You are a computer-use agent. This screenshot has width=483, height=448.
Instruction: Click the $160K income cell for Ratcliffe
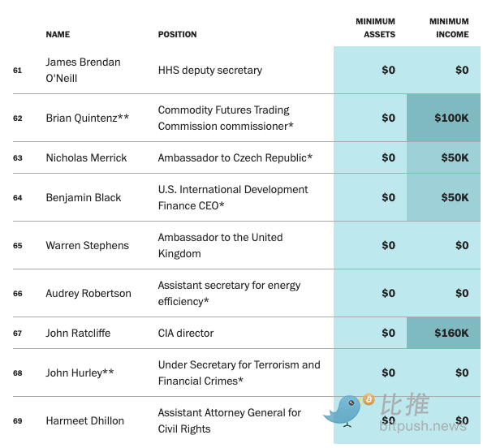443,333
